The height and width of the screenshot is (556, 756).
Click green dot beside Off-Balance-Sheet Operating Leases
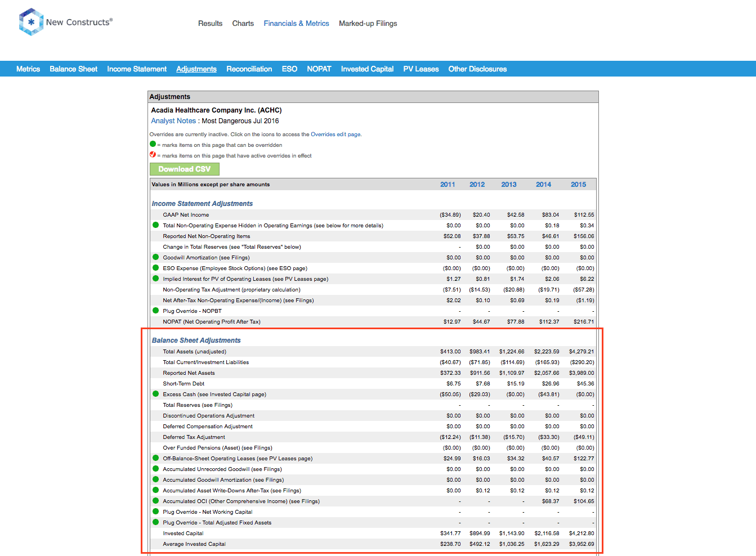(x=156, y=458)
